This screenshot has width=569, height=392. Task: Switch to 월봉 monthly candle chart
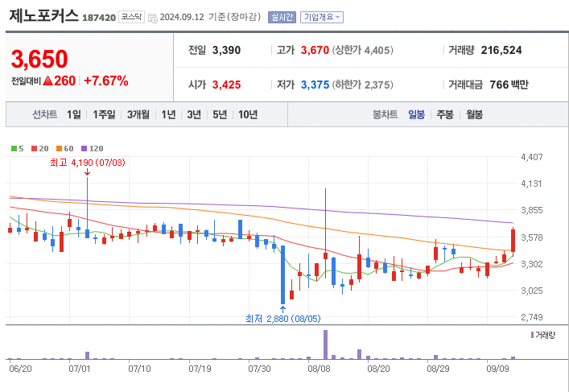[x=475, y=114]
